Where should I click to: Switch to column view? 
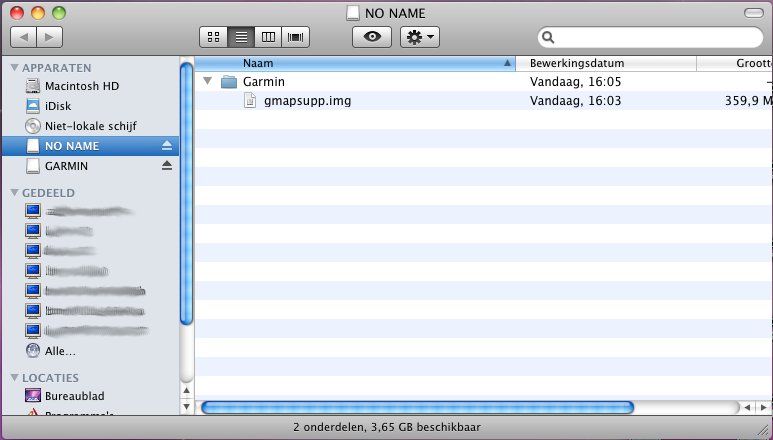click(x=268, y=37)
